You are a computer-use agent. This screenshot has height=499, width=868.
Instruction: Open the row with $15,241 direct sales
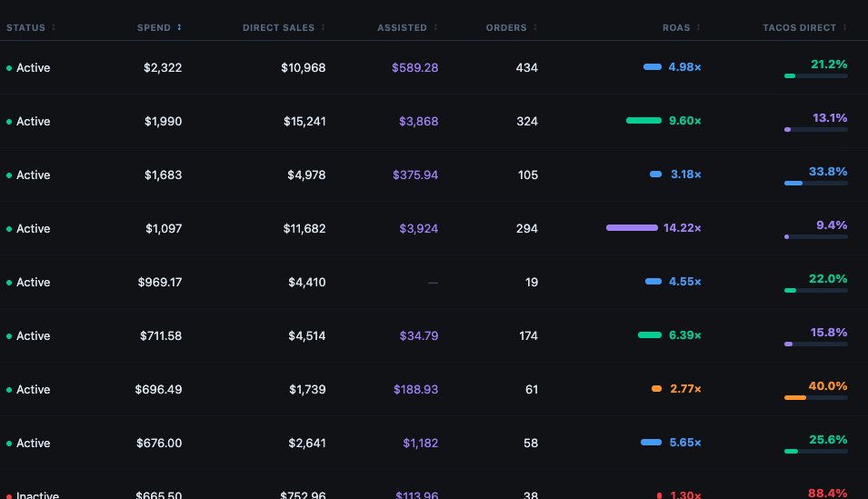click(x=434, y=121)
